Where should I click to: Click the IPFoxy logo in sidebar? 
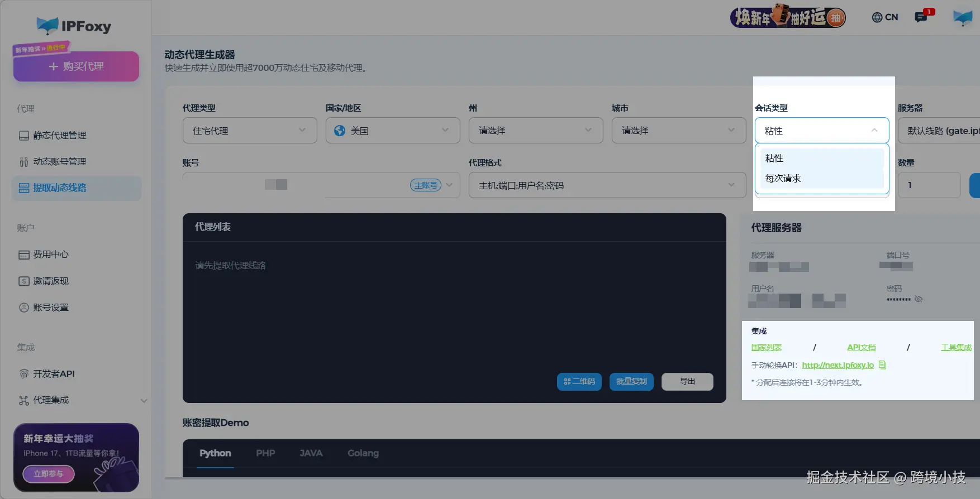tap(74, 26)
